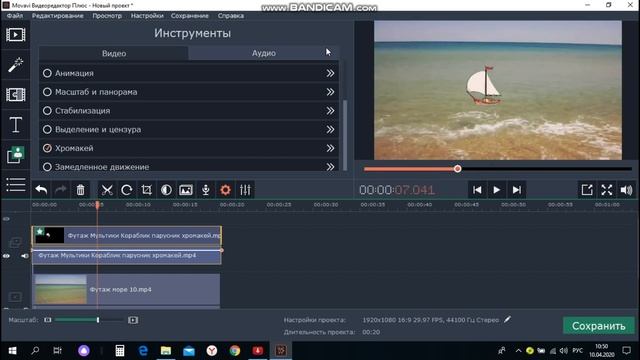
Task: Expand the Анимация tool arrows
Action: coord(330,73)
